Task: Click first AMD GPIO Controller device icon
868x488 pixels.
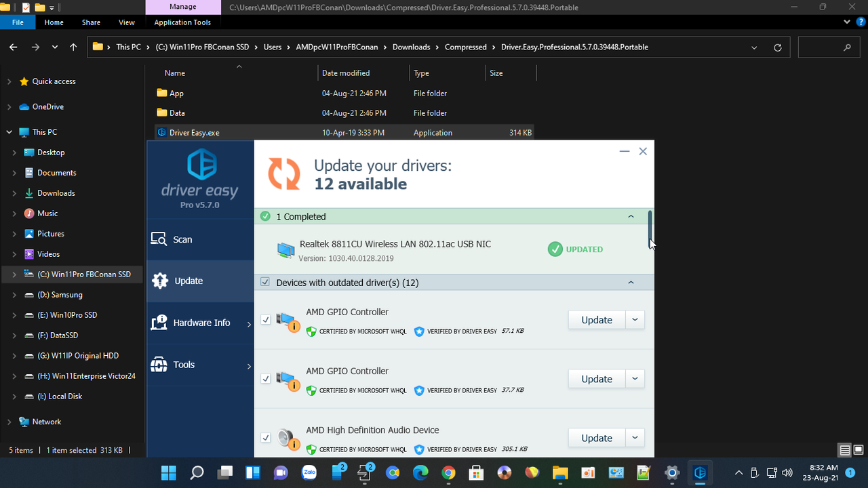Action: (x=288, y=321)
